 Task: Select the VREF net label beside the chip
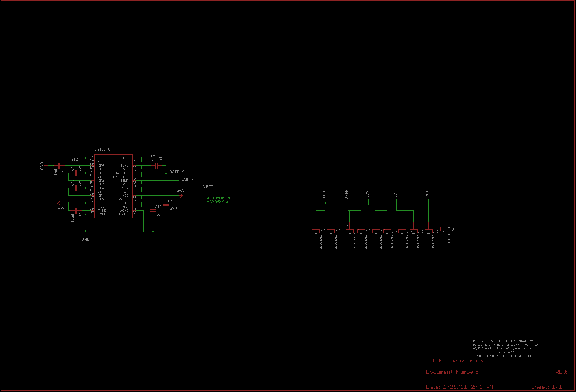coord(208,187)
